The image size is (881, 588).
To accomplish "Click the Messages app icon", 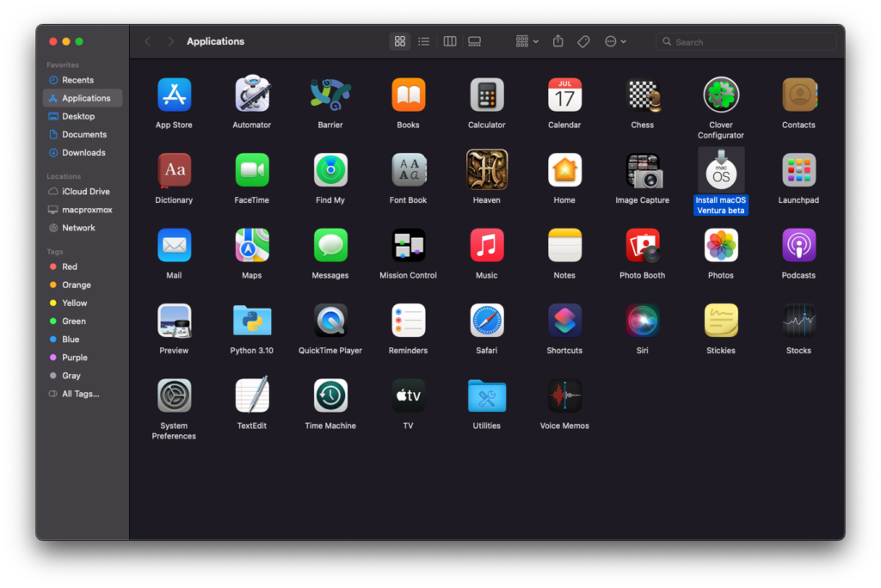I will point(330,245).
